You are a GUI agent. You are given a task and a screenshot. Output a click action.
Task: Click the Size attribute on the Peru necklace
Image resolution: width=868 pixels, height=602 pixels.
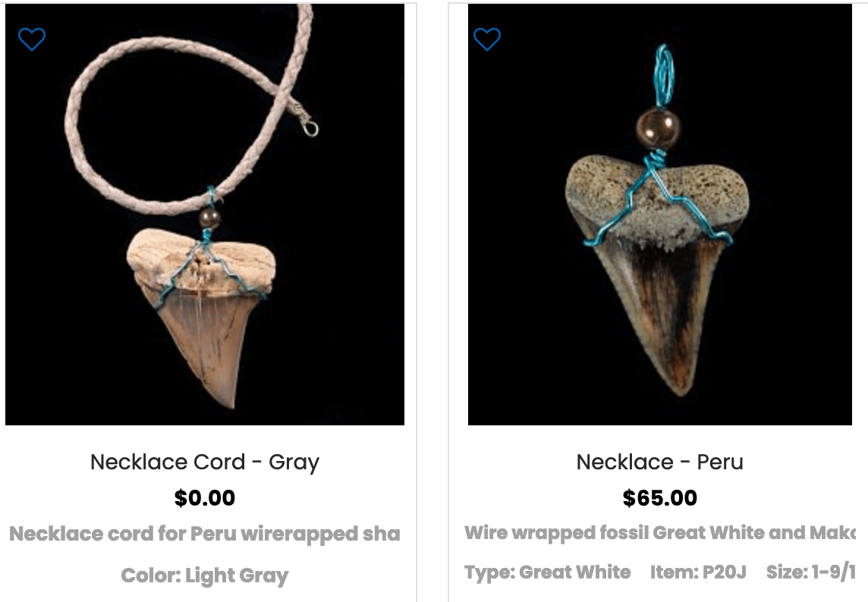pyautogui.click(x=811, y=572)
